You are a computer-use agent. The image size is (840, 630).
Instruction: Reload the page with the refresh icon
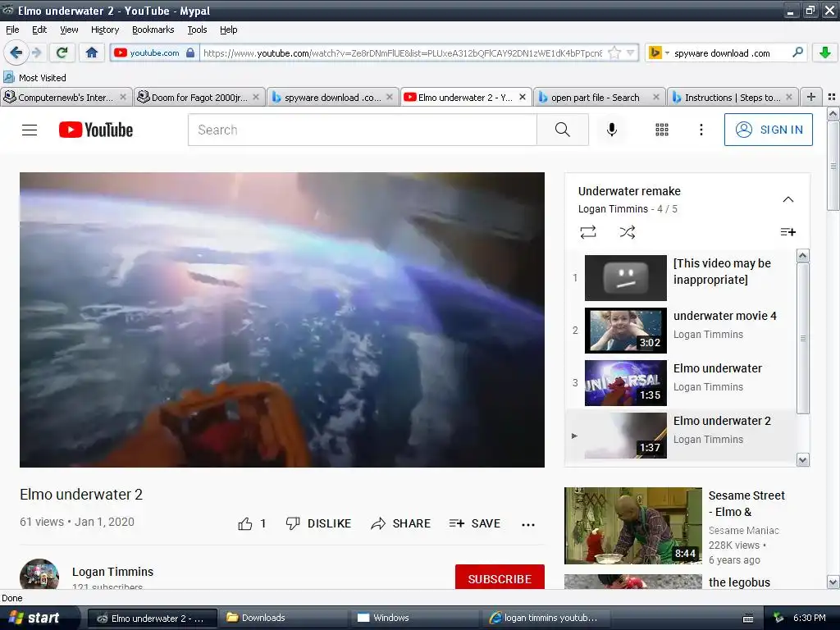62,52
